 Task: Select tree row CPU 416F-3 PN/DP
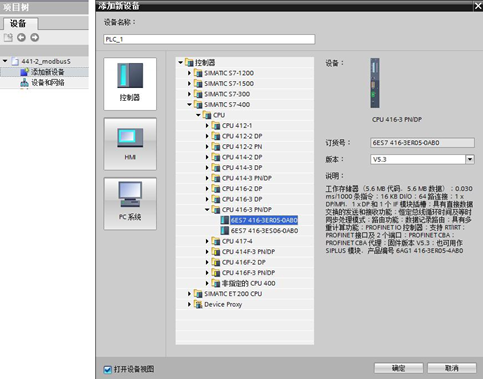point(248,273)
